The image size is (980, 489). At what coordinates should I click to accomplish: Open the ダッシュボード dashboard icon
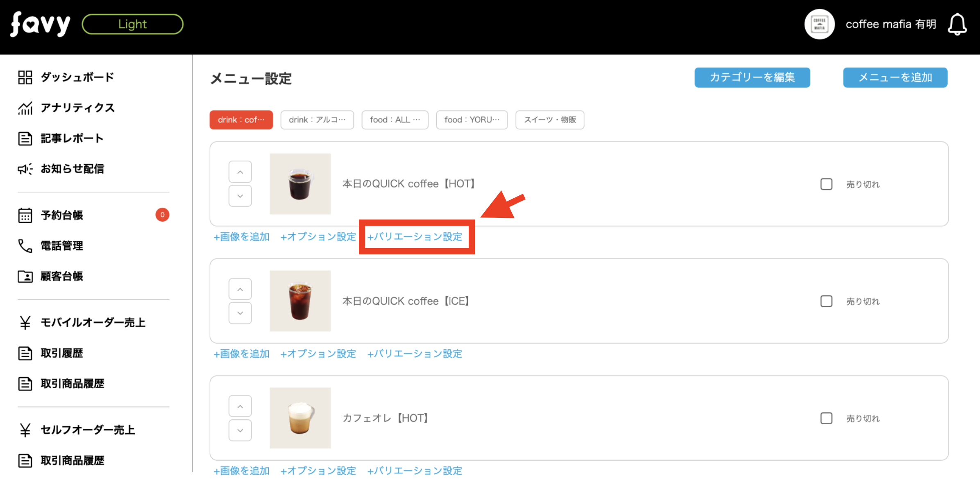click(25, 77)
